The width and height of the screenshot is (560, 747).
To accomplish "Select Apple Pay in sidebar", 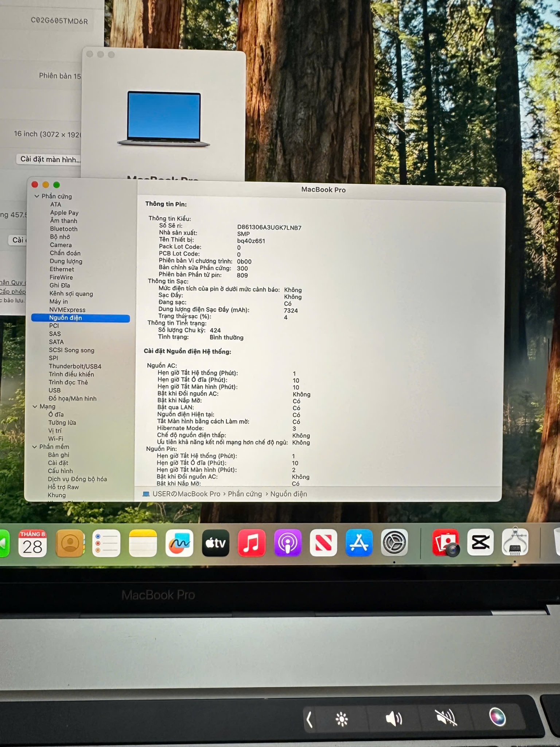I will 65,213.
